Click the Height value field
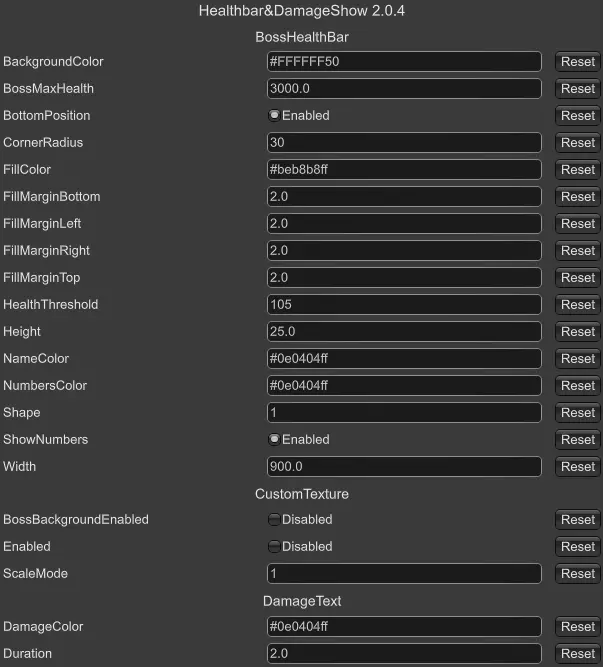 (404, 332)
